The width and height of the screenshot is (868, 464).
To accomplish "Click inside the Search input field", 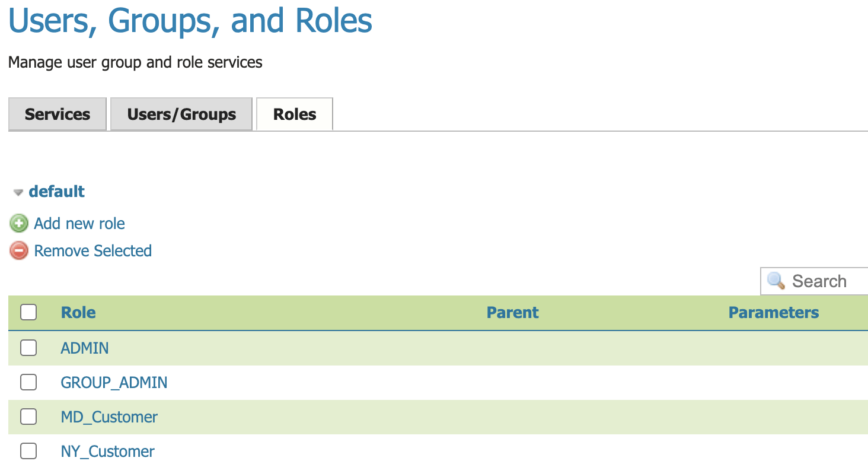I will tap(824, 281).
